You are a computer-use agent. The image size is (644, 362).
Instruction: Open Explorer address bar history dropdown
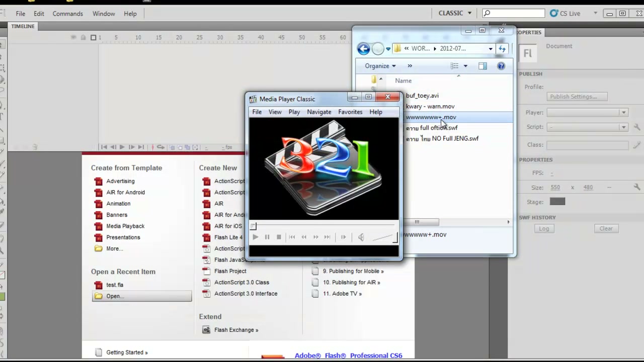pyautogui.click(x=491, y=49)
